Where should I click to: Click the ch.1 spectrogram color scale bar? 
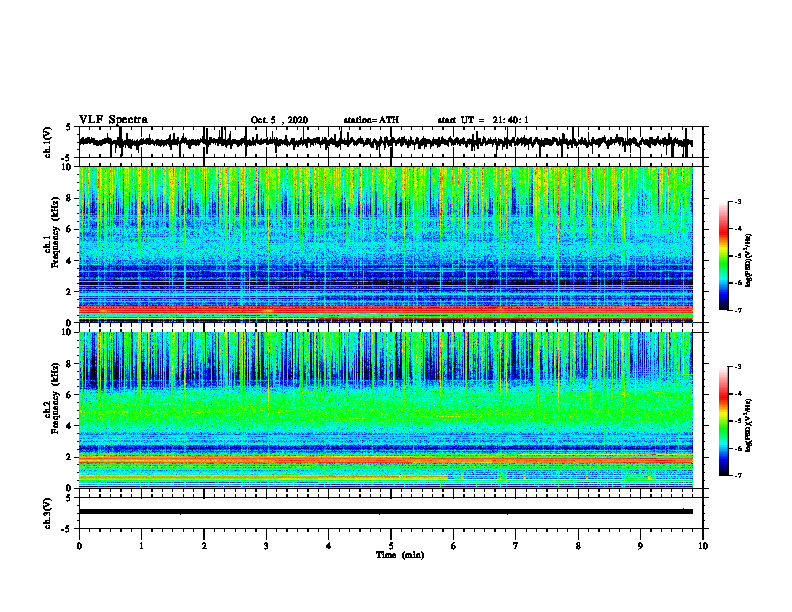(x=724, y=256)
